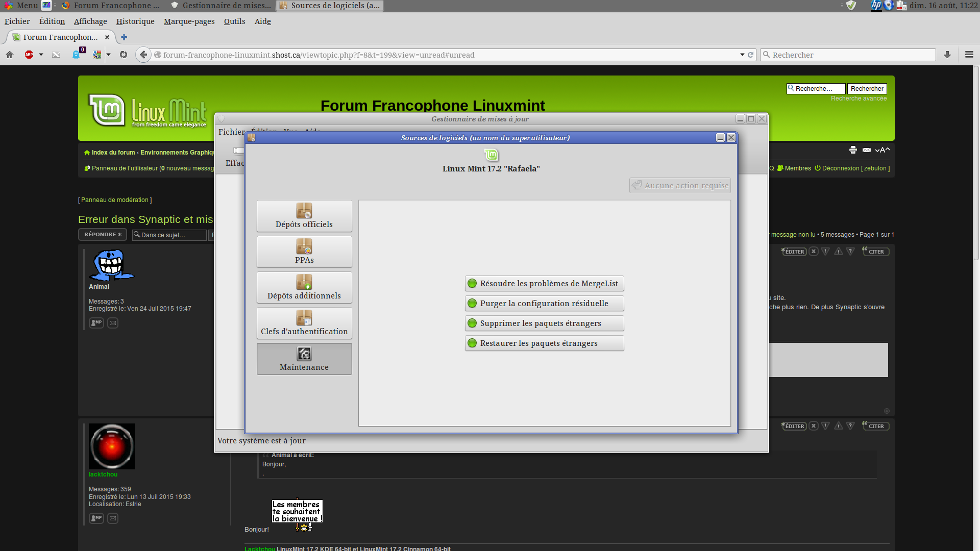Click CITER on Animal's post
This screenshot has height=551, width=980.
[x=876, y=252]
